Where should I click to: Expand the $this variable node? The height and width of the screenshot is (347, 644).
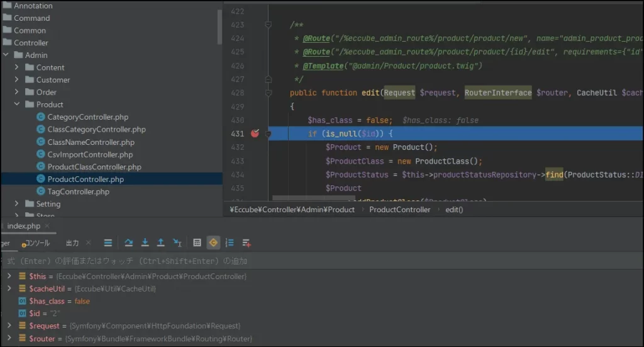[9, 276]
